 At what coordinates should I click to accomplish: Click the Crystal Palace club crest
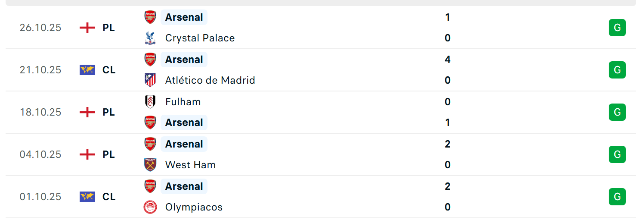coord(150,38)
